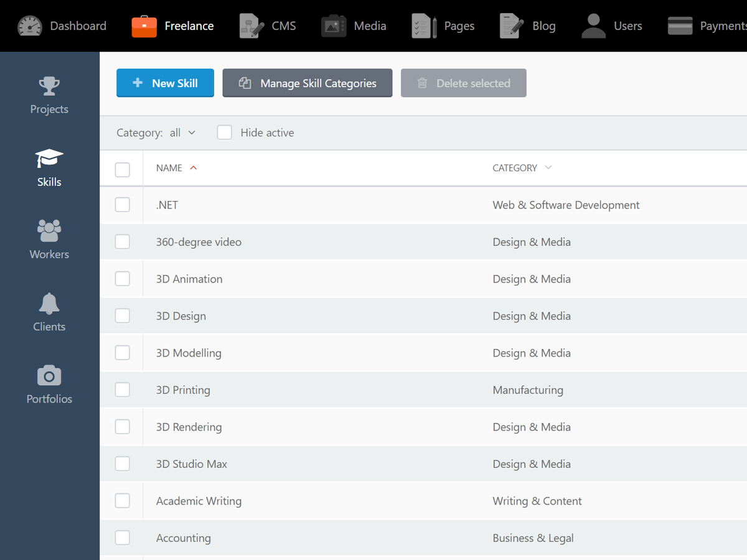Open the 3D Animation skill
This screenshot has width=747, height=560.
click(189, 279)
